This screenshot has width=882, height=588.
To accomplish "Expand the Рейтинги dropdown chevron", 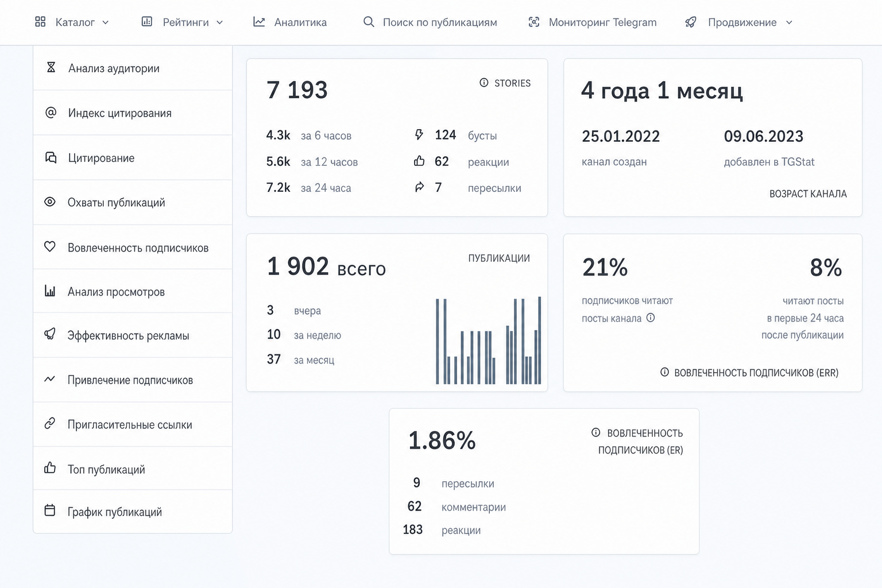I will tap(219, 22).
